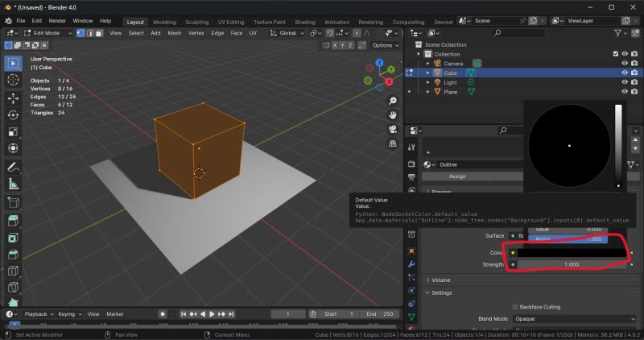The image size is (644, 340).
Task: Toggle X axis mirror button
Action: pyautogui.click(x=335, y=46)
